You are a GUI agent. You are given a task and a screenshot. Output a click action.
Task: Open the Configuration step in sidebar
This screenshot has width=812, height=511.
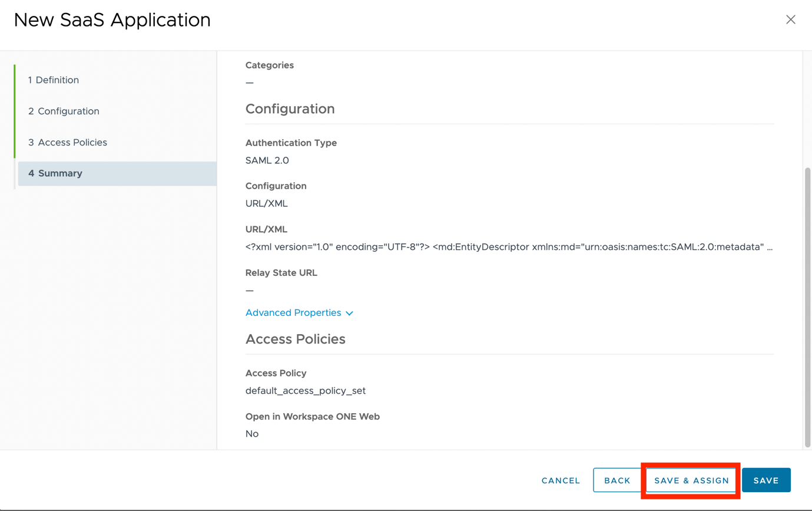pyautogui.click(x=64, y=111)
